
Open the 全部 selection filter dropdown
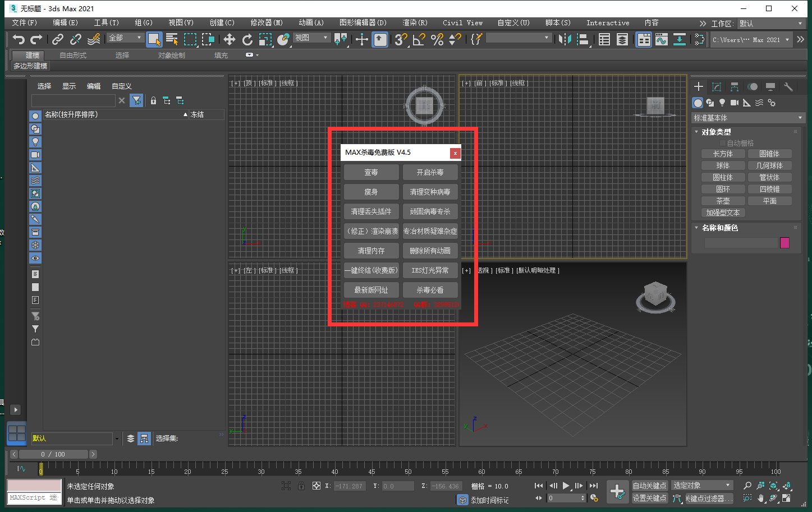[x=126, y=38]
